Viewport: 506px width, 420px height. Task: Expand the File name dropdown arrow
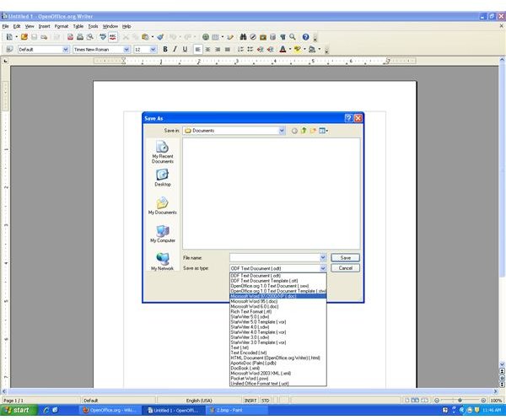pos(323,257)
